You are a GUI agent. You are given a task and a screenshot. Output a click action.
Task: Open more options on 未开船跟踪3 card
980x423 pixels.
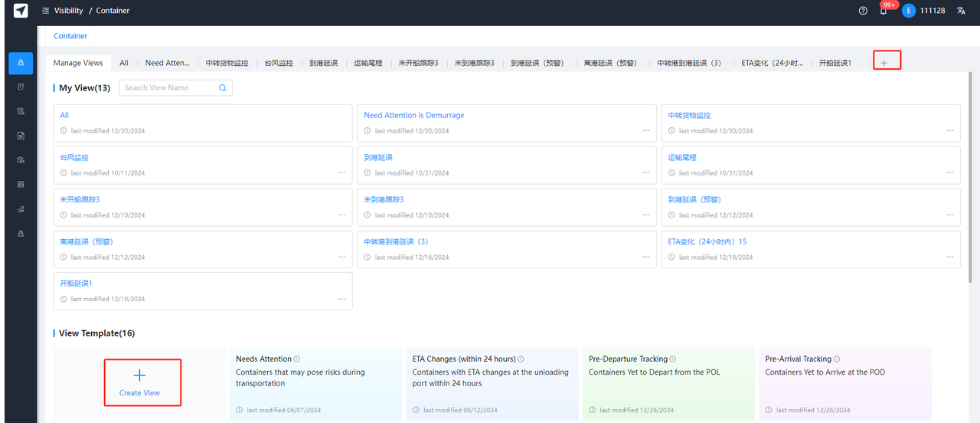pyautogui.click(x=341, y=215)
